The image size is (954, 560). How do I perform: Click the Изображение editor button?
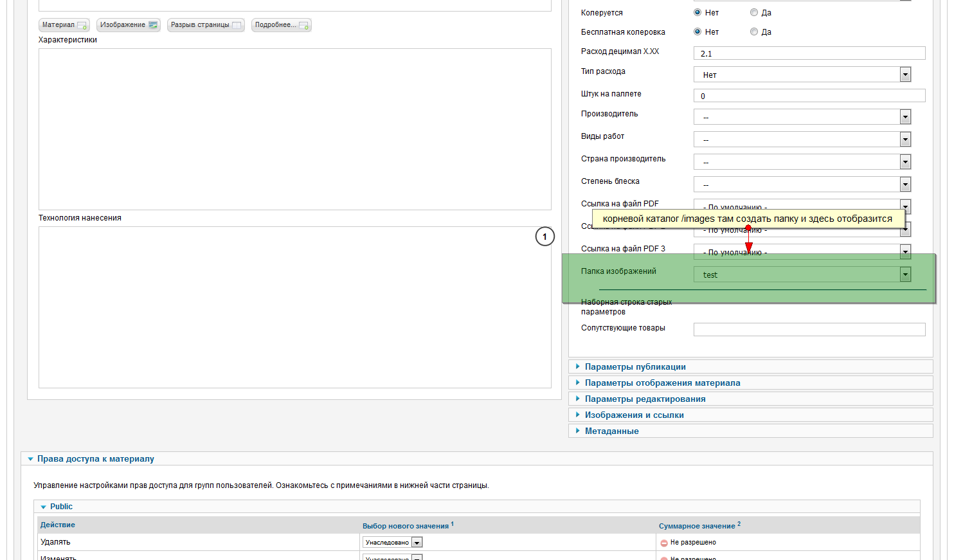tap(129, 25)
